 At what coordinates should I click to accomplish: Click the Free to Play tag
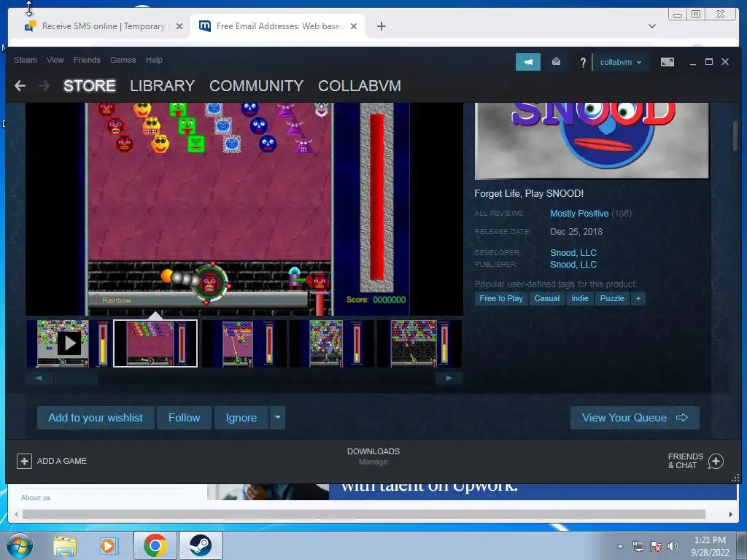[x=500, y=298]
